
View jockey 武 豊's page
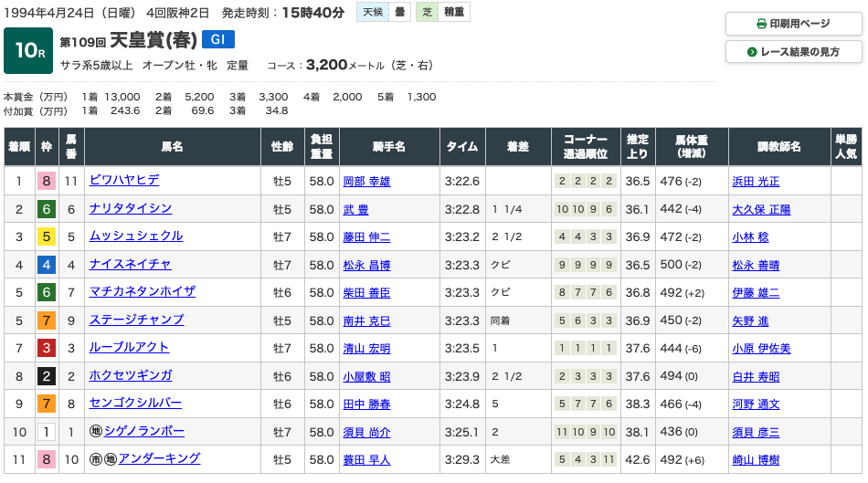click(x=354, y=209)
